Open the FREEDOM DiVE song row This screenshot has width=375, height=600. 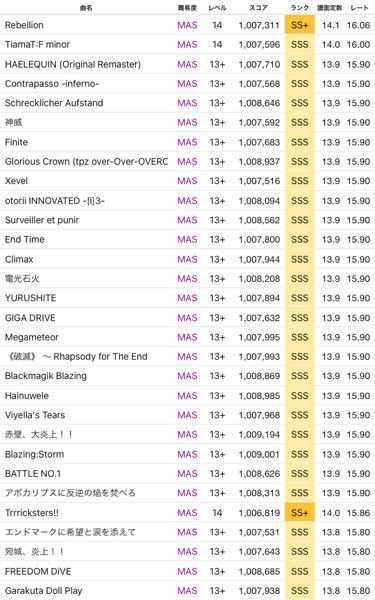click(188, 571)
